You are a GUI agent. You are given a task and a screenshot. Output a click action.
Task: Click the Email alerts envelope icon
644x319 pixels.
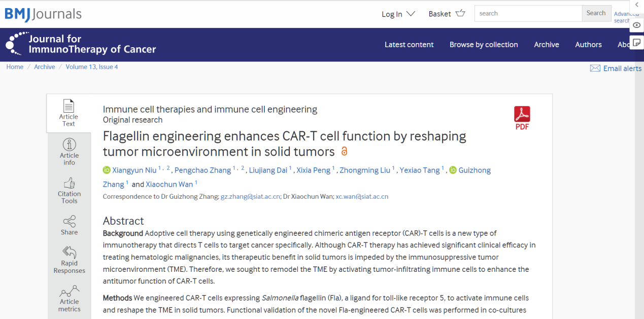(x=595, y=68)
